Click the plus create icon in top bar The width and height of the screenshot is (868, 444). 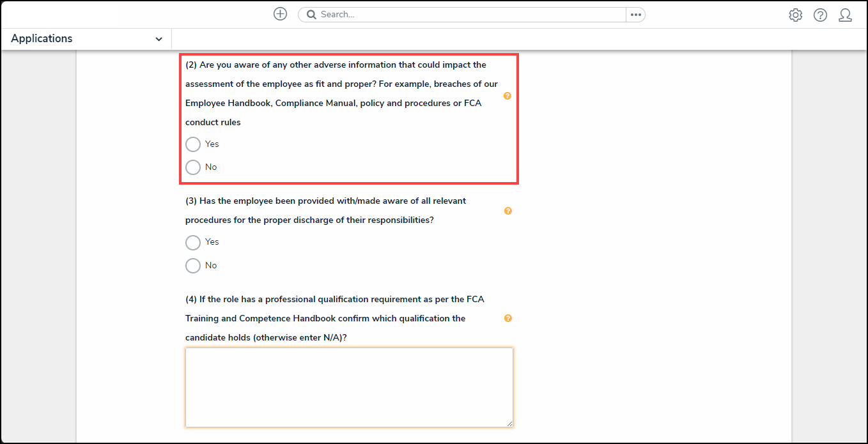pyautogui.click(x=280, y=14)
